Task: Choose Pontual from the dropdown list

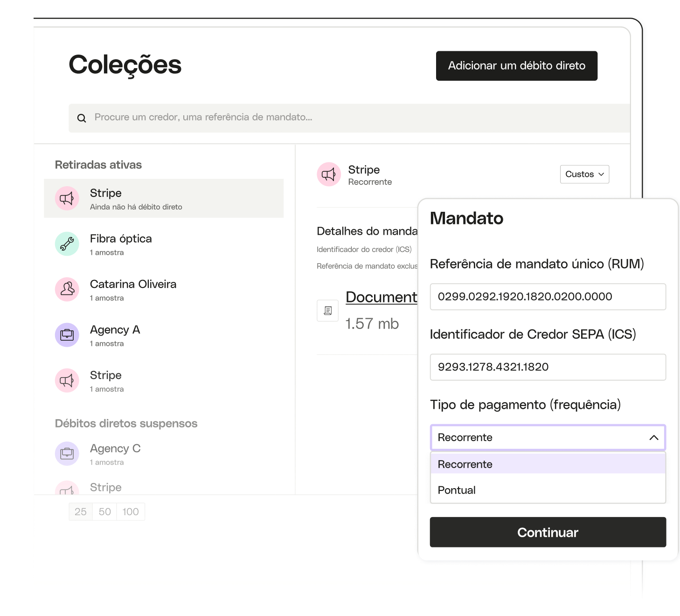Action: click(x=548, y=490)
